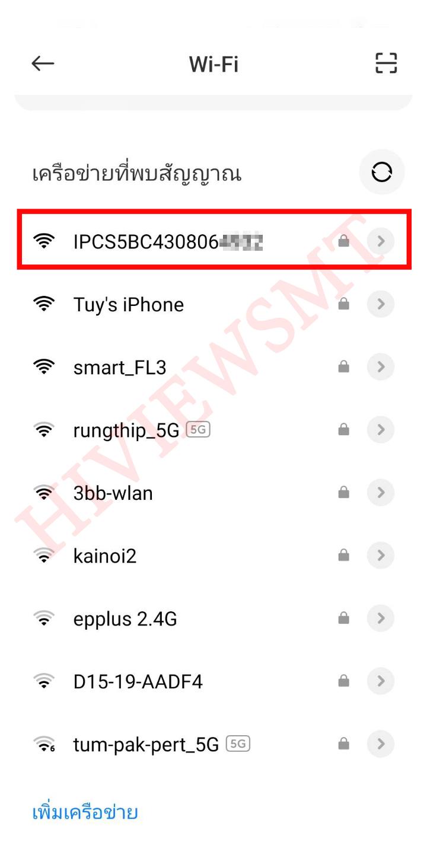Open details chevron for IPCS5BC430806 network
The image size is (427, 868).
[x=381, y=241]
